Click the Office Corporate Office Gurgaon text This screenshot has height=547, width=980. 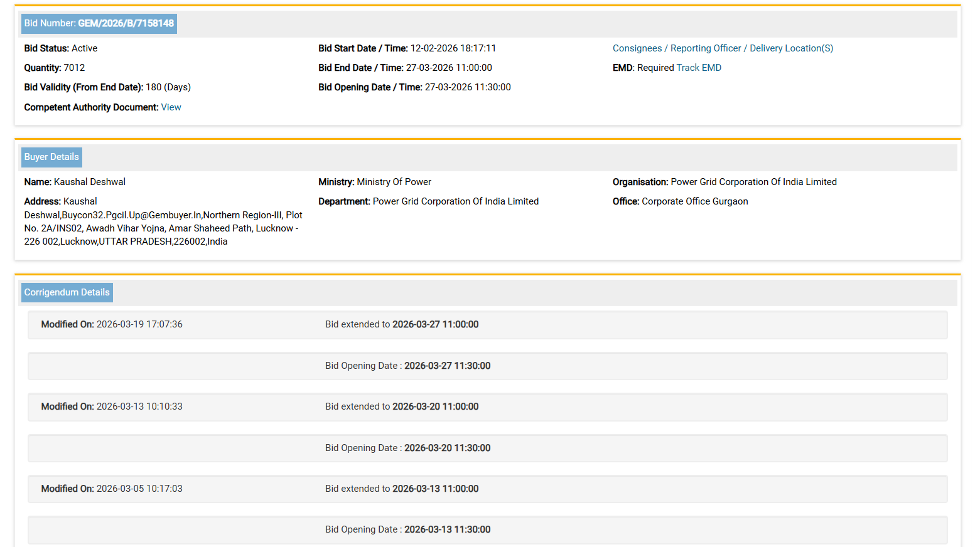[x=694, y=201]
